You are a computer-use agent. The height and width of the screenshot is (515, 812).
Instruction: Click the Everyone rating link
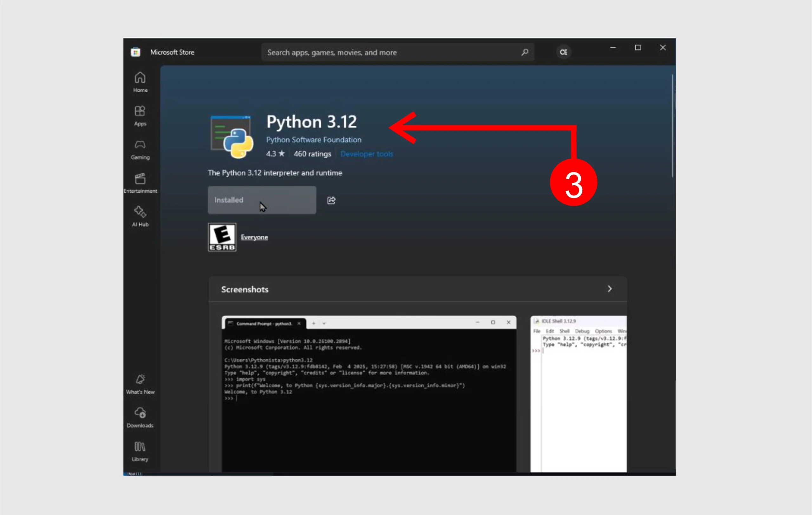[254, 237]
